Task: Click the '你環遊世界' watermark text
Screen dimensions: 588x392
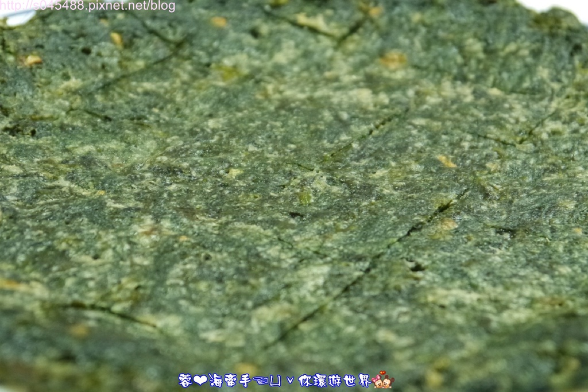Action: [334, 381]
